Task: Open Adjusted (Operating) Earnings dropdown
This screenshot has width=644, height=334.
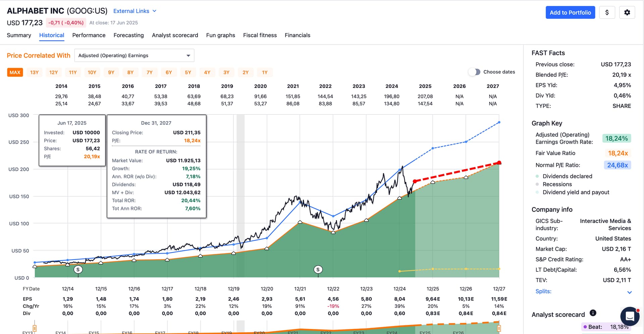Action: click(134, 56)
